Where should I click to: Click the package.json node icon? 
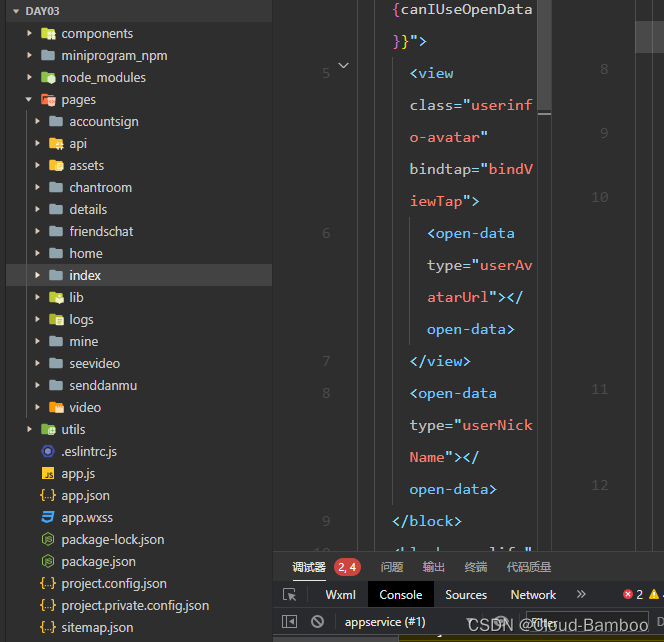click(x=48, y=561)
